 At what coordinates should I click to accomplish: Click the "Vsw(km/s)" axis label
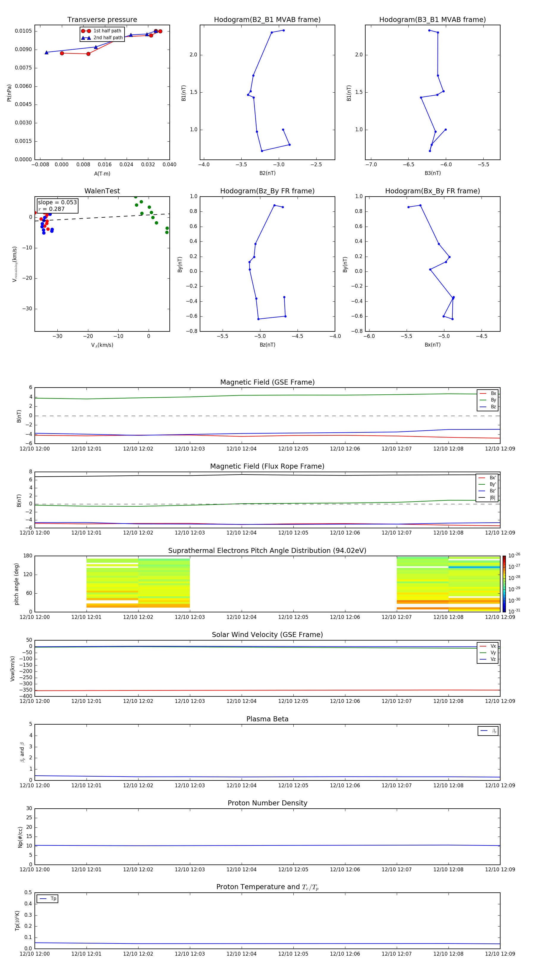12,668
